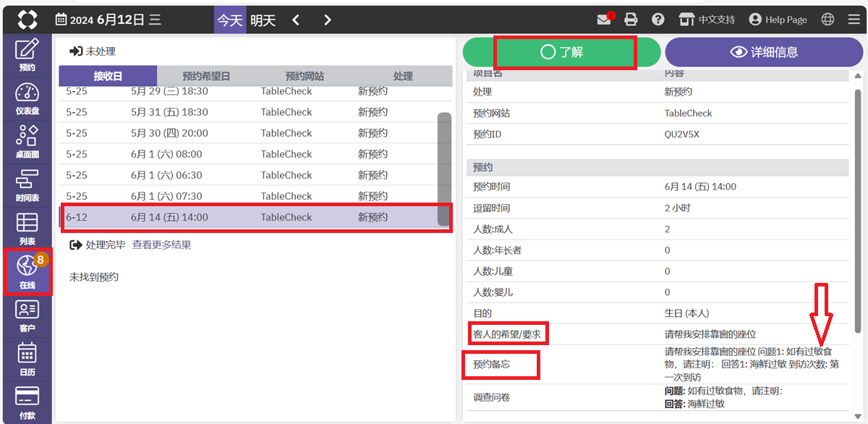868x424 pixels.
Task: Click the printer icon
Action: pos(631,20)
